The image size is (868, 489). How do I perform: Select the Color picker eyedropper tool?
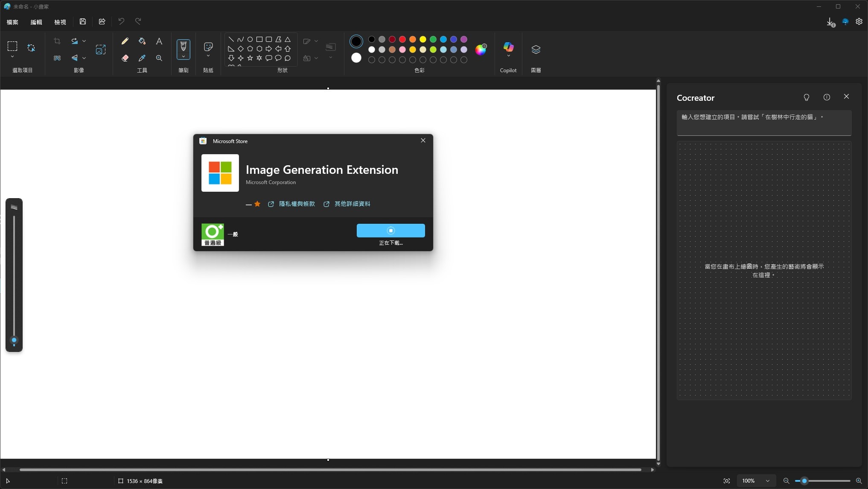142,58
